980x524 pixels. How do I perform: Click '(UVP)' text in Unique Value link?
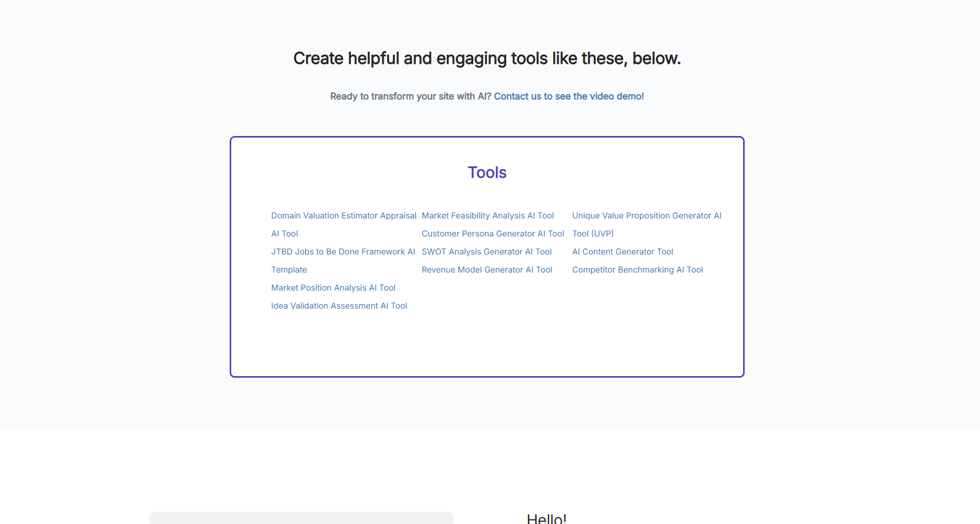(603, 234)
